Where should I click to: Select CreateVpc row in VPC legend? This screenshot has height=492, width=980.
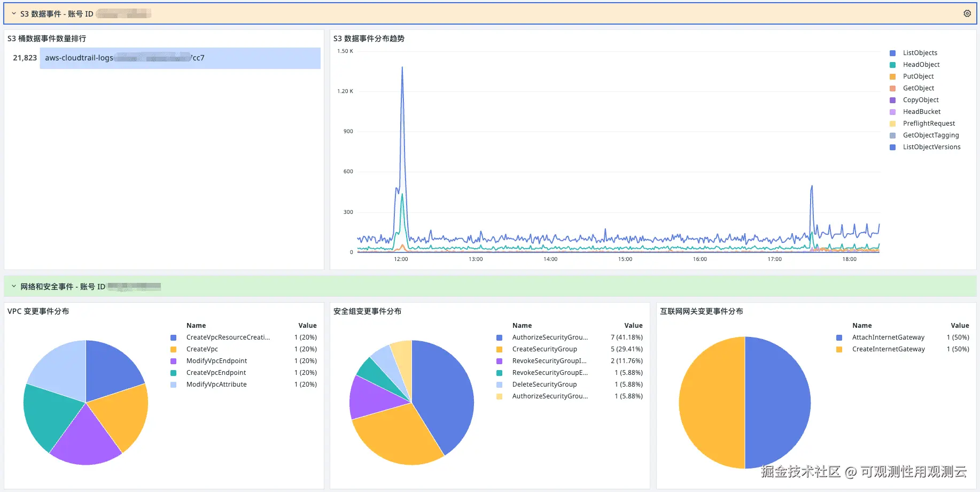202,349
